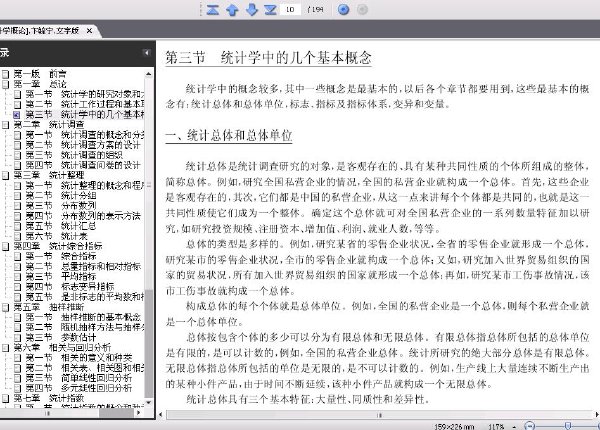
Task: Close the document tab with its X
Action: point(89,31)
